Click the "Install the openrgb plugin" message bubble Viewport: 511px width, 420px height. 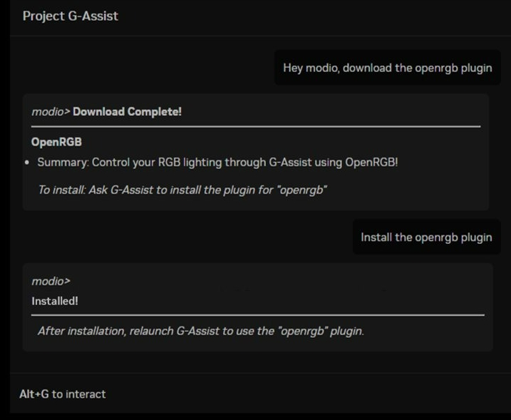(x=426, y=237)
